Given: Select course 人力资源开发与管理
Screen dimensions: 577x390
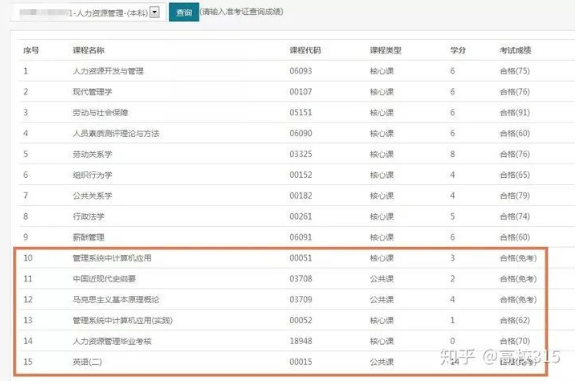Looking at the screenshot, I should [108, 71].
